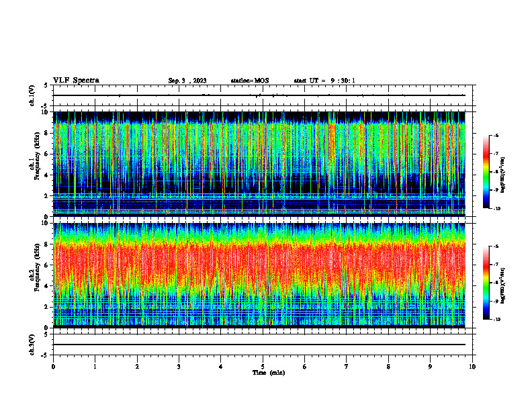
Task: Click time-axis tick label "6"
Action: click(x=305, y=367)
